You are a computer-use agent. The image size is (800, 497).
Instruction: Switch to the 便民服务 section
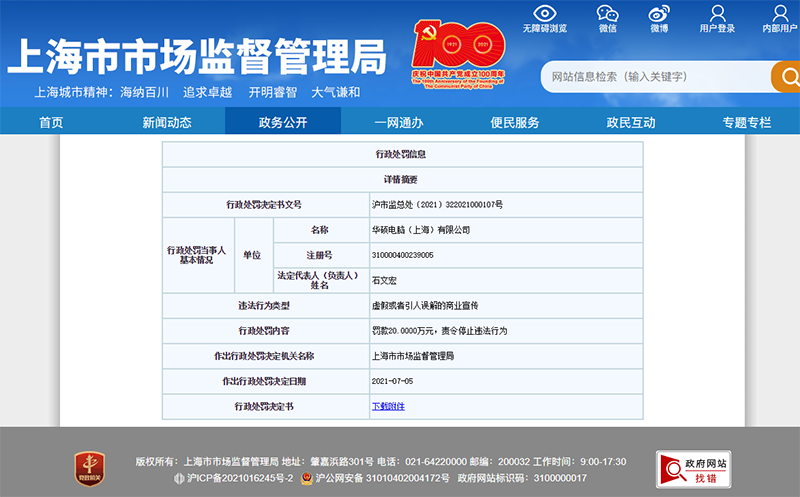[515, 122]
